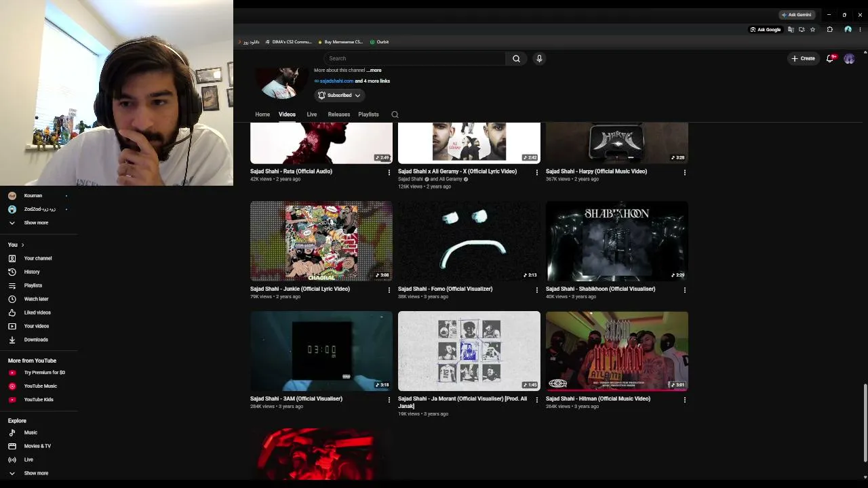Open the browser extensions puzzle icon

tap(829, 30)
